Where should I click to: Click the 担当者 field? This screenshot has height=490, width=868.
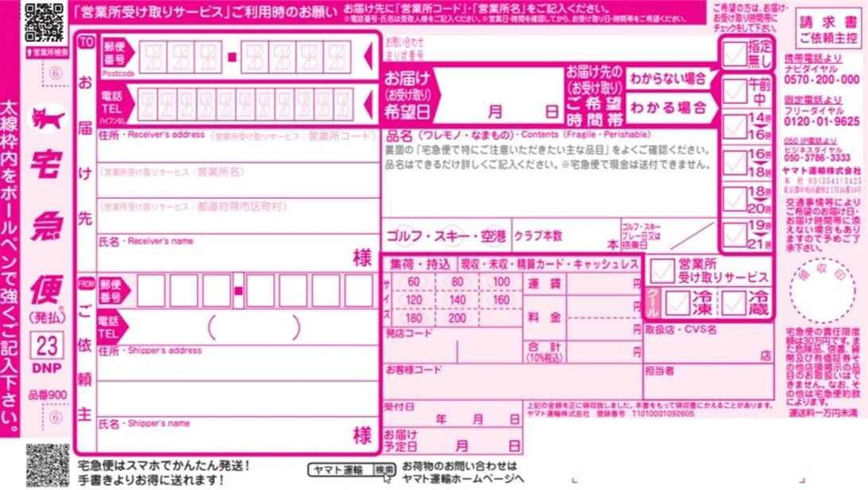708,382
